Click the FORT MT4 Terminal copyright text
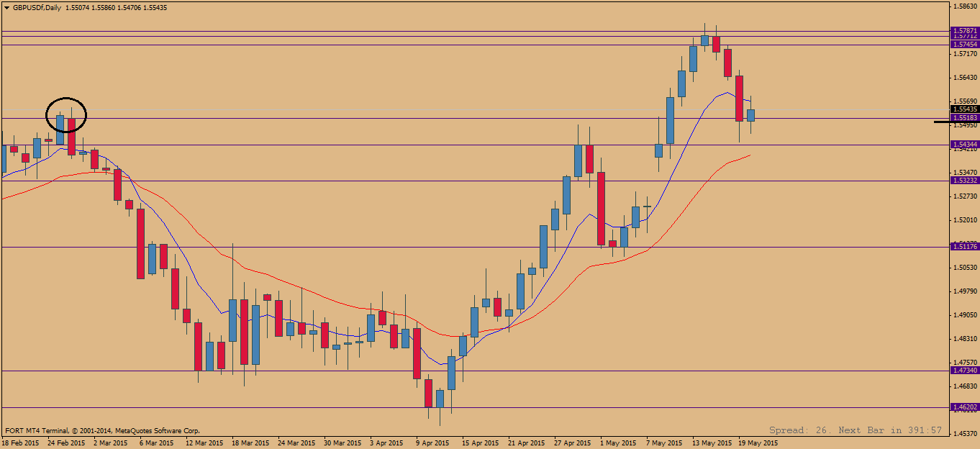 point(103,430)
